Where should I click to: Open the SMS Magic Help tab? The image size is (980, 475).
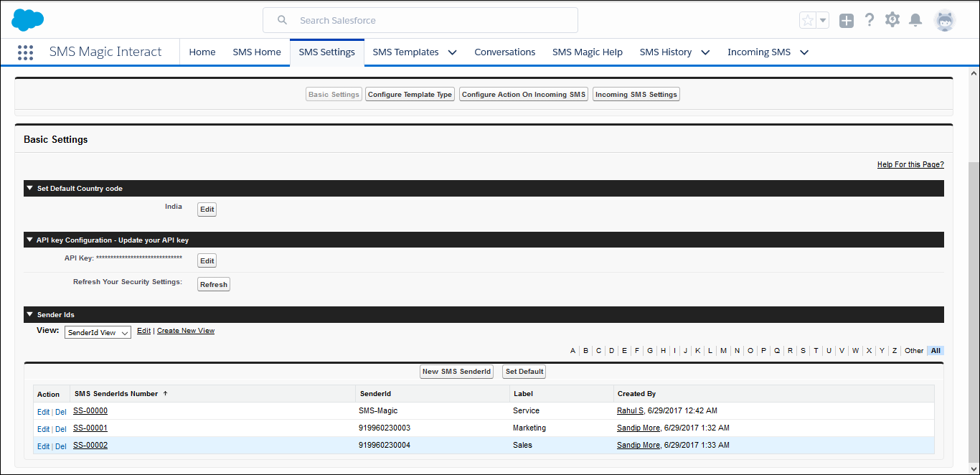point(588,52)
